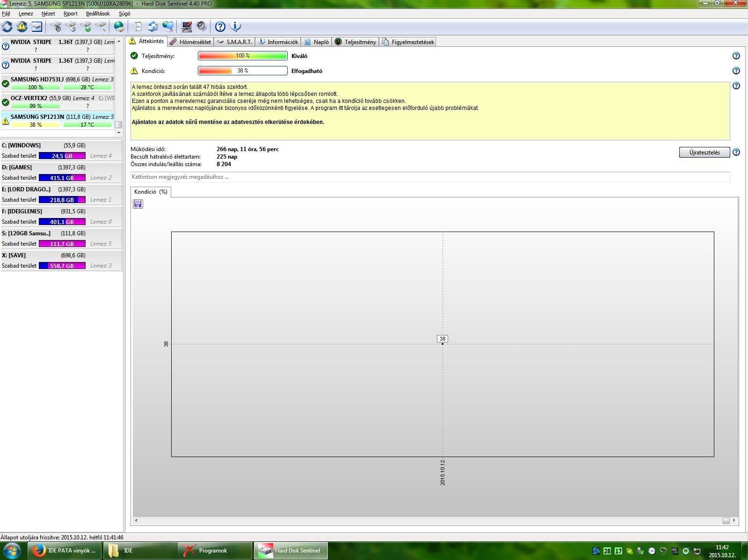Switch to the Teljesítmény tab
This screenshot has height=560, width=748.
356,42
